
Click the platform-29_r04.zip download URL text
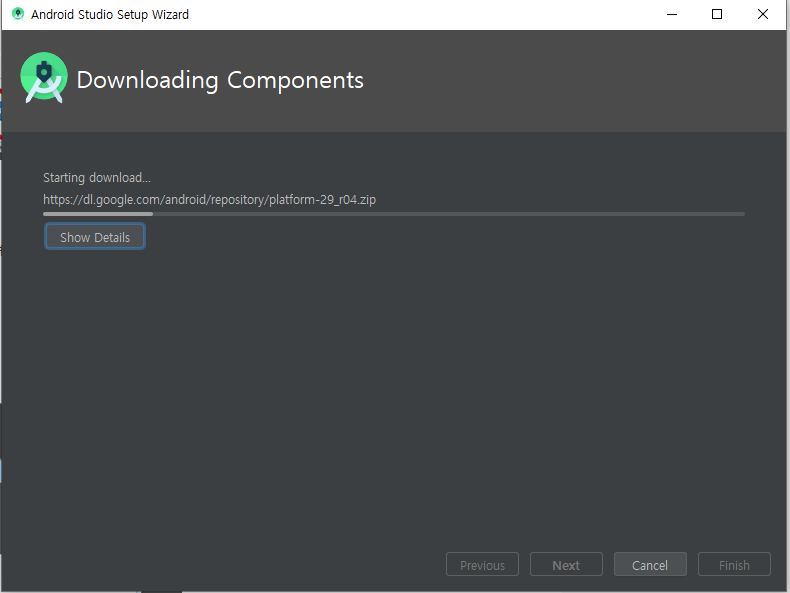(x=209, y=200)
